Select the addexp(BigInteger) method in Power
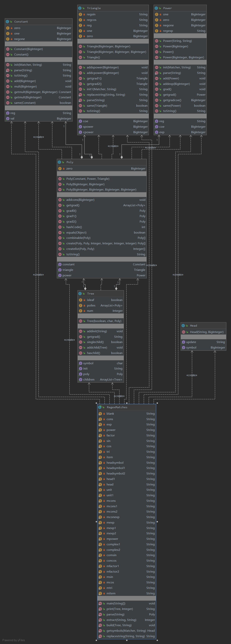This screenshot has width=231, height=644. pos(180,84)
